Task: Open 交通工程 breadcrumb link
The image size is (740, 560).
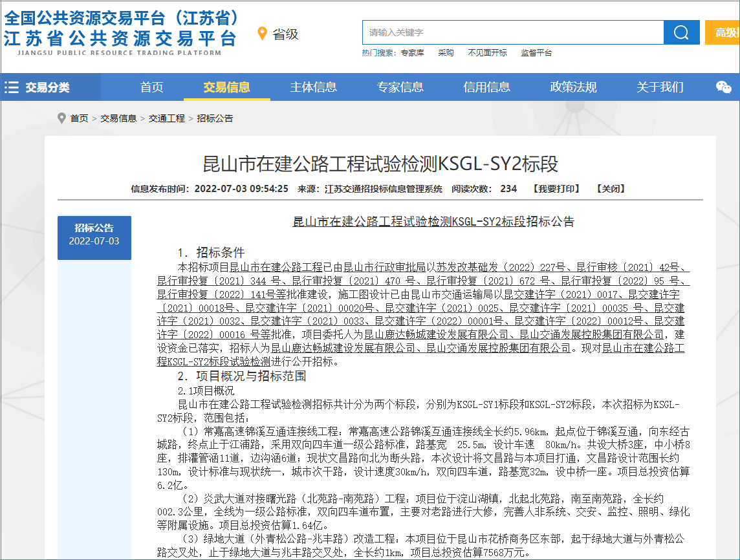Action: (x=166, y=118)
